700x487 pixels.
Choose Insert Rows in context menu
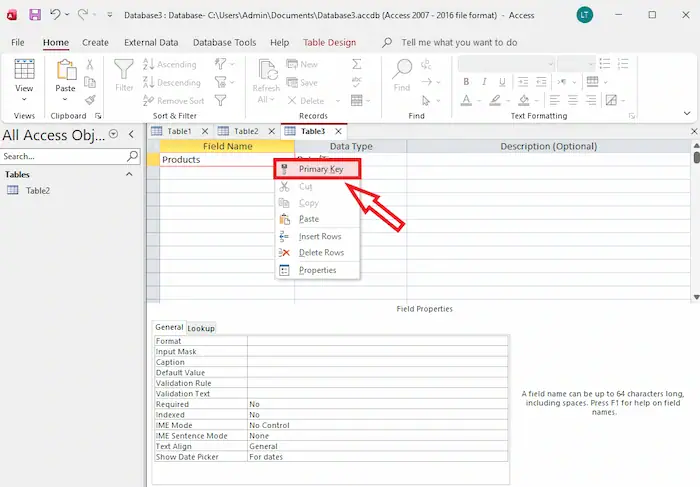(x=319, y=236)
